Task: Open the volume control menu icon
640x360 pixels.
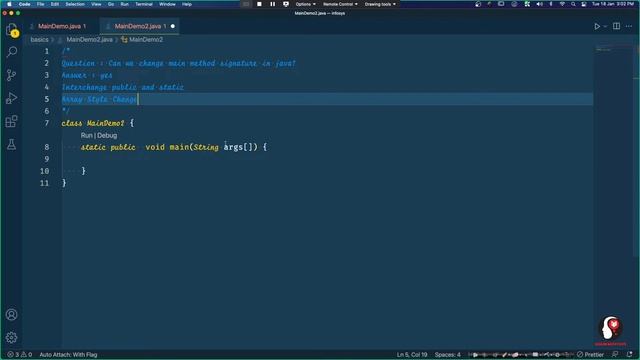Action: pos(539,4)
